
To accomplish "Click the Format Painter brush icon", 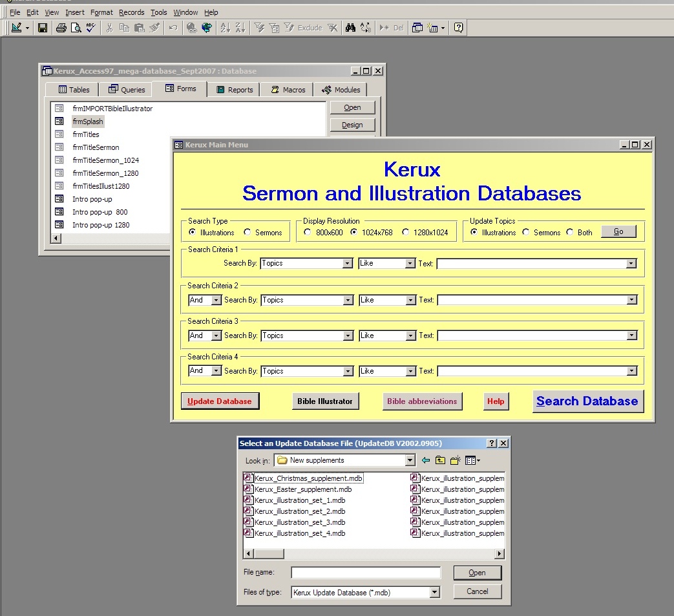I will tap(154, 28).
